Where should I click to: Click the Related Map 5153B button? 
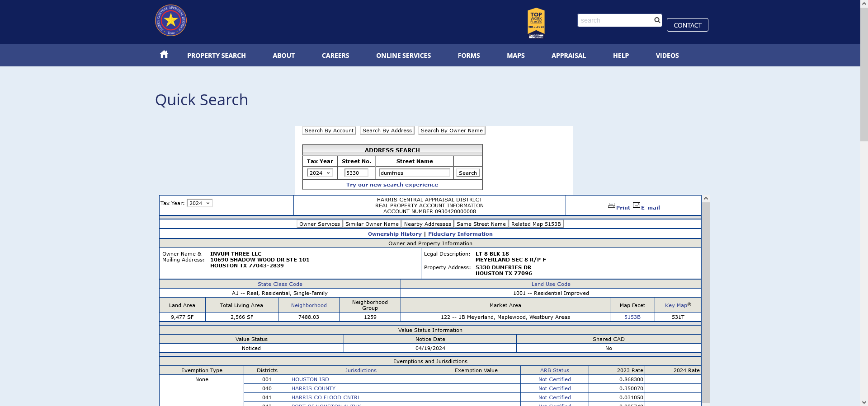536,224
